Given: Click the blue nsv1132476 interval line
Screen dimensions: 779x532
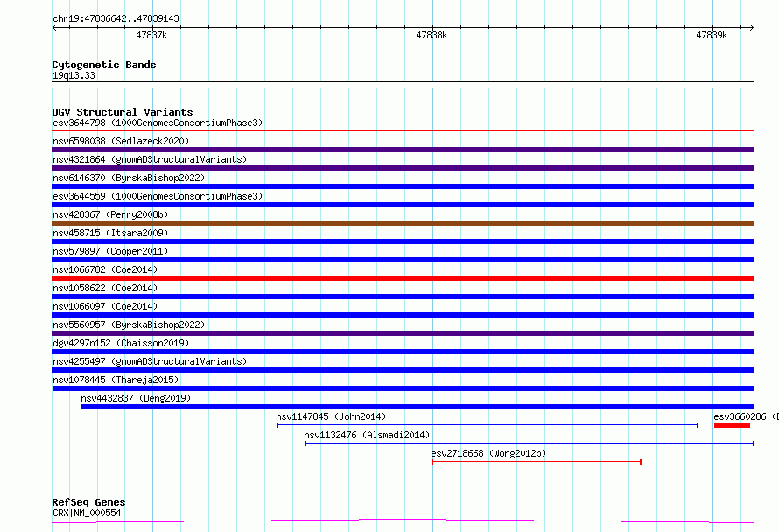Looking at the screenshot, I should (x=530, y=444).
